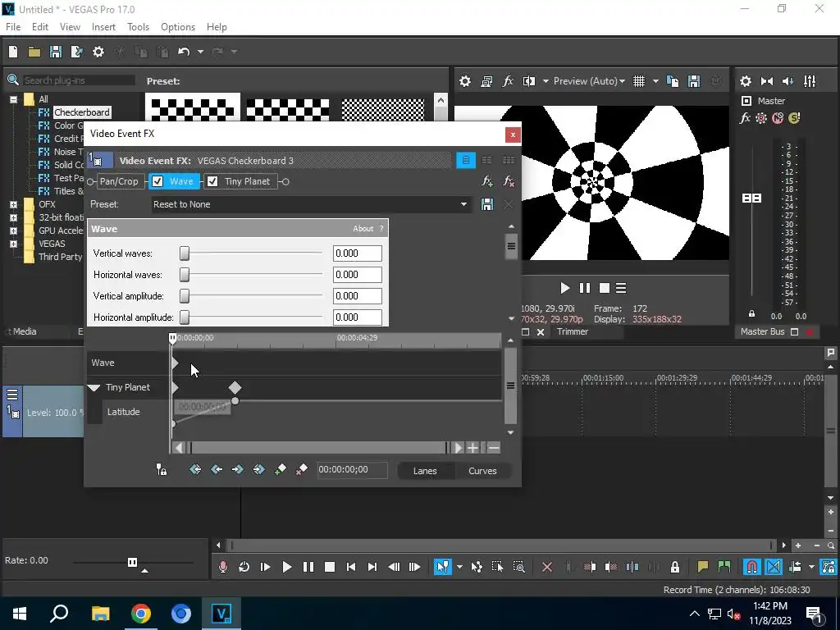Click the Sync Cursor lock icon
This screenshot has width=840, height=630.
click(162, 470)
